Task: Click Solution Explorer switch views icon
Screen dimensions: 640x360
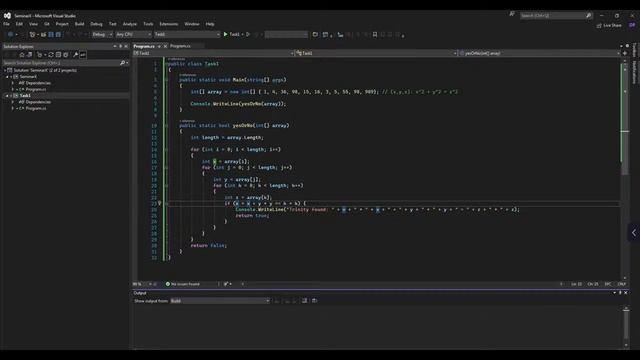Action: 29,55
